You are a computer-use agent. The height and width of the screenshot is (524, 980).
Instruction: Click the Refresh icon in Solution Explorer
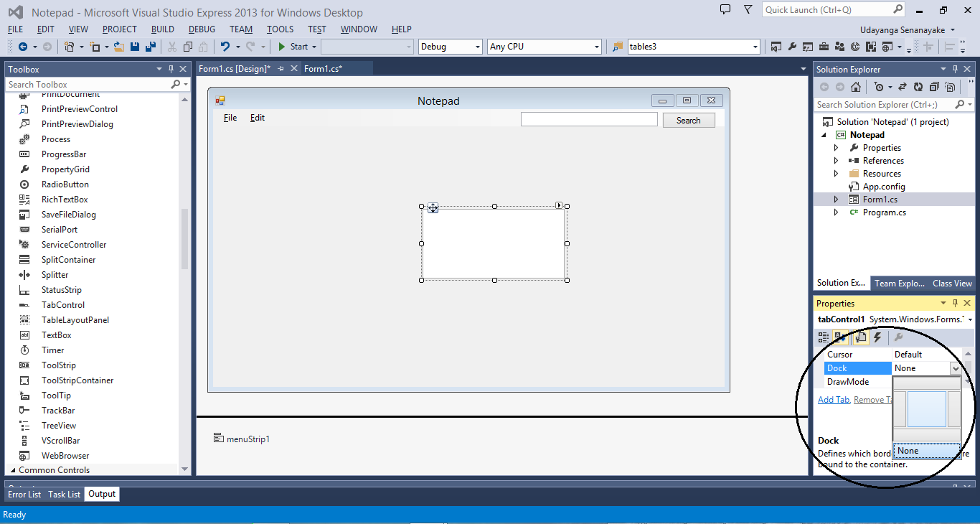click(x=918, y=88)
